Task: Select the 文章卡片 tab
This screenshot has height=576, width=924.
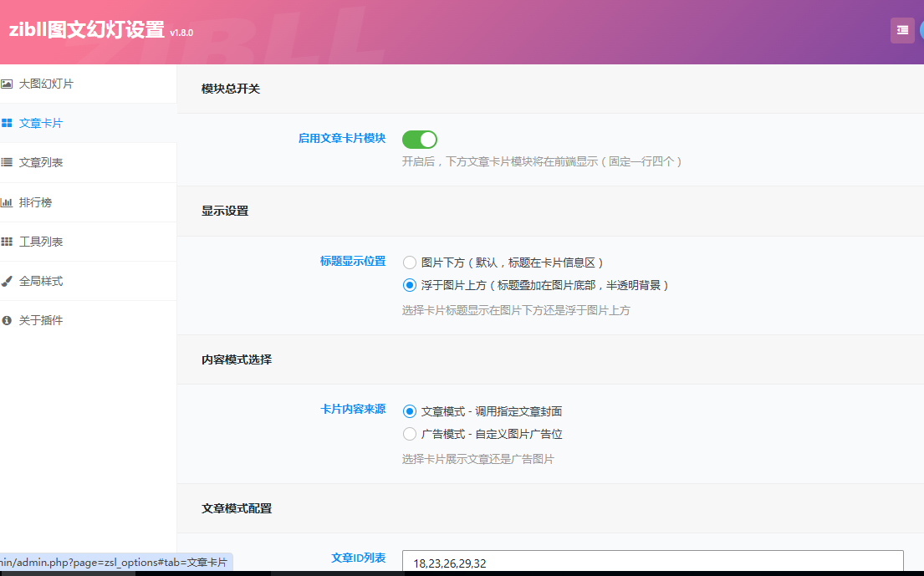Action: point(89,123)
